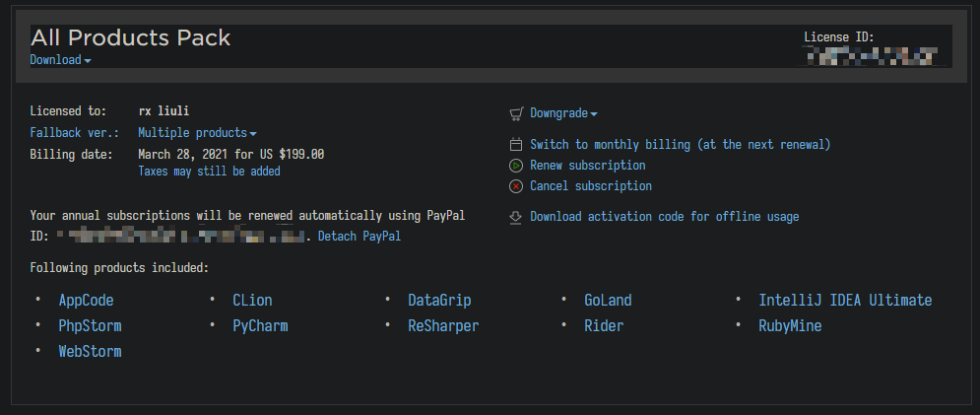Open the Rider product link
The width and height of the screenshot is (980, 415).
[604, 326]
